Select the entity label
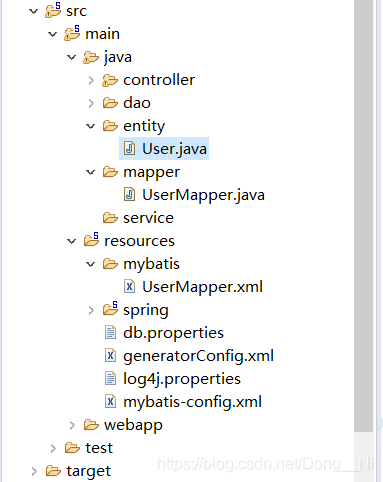The height and width of the screenshot is (482, 383). click(x=144, y=127)
